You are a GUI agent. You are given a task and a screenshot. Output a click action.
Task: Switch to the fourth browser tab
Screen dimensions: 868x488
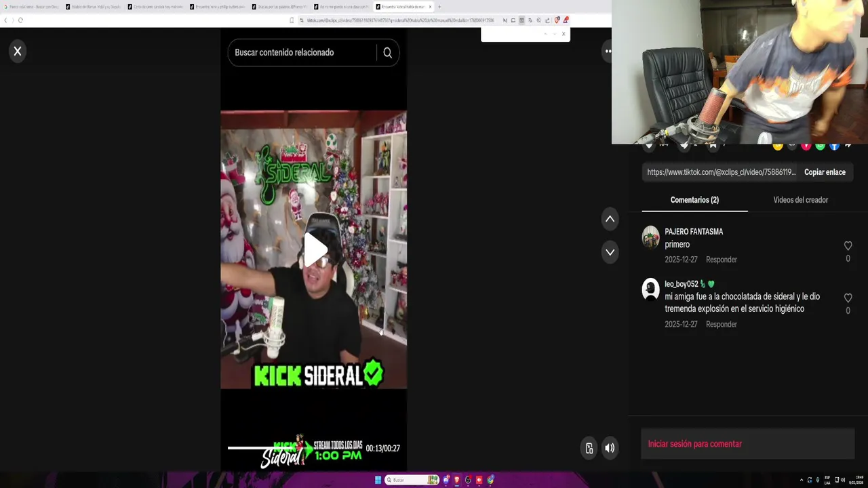pyautogui.click(x=218, y=7)
